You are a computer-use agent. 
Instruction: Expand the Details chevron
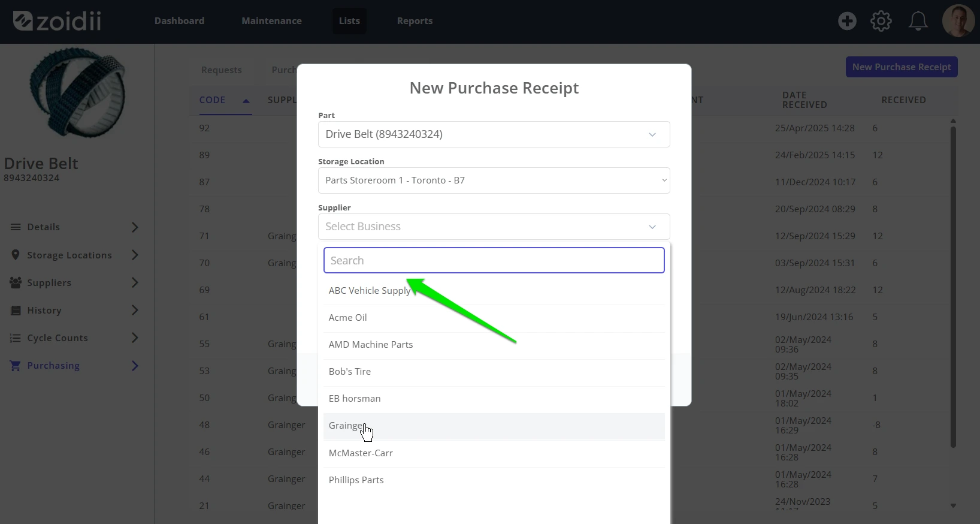tap(135, 227)
